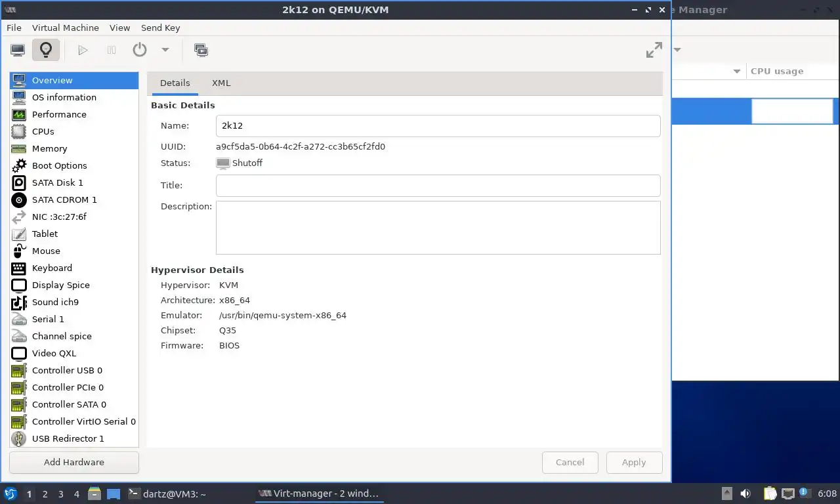Open the Virtual Machine menu

pos(66,28)
